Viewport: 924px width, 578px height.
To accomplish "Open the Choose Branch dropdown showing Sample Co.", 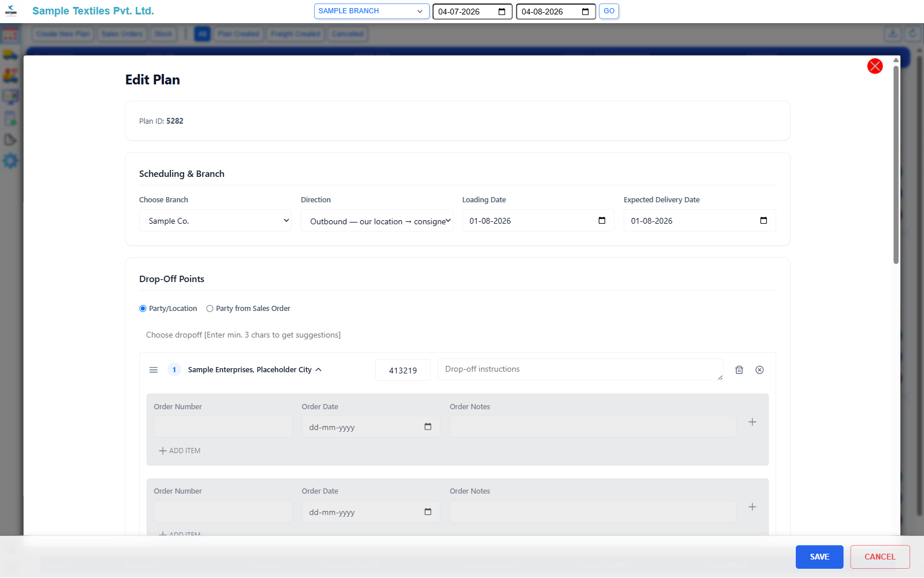I will 215,221.
